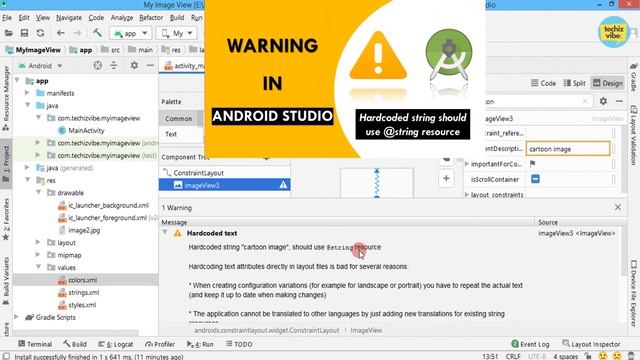Image resolution: width=640 pixels, height=360 pixels.
Task: Hide the Project panel with minus icon
Action: 150,65
